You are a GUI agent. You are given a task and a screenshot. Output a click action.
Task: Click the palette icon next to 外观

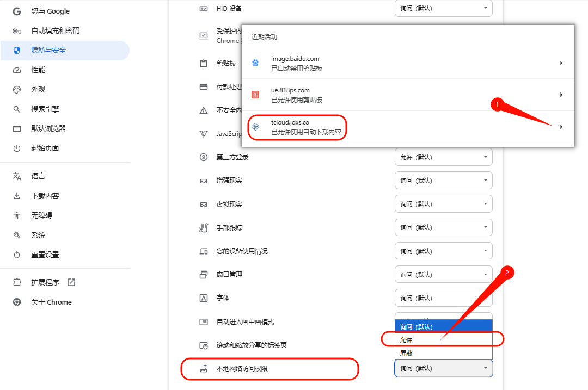coord(17,90)
